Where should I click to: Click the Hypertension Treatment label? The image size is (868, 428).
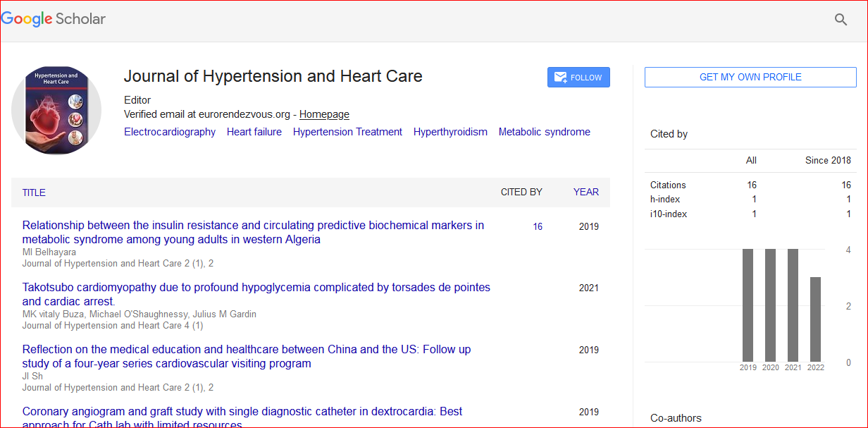point(347,132)
